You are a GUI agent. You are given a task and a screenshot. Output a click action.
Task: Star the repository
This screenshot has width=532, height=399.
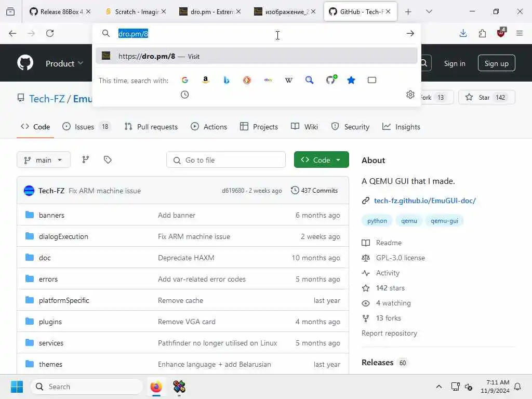tap(486, 97)
